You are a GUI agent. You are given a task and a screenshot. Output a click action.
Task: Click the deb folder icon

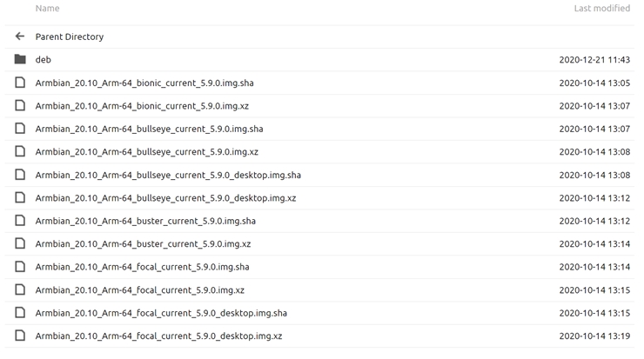(20, 59)
